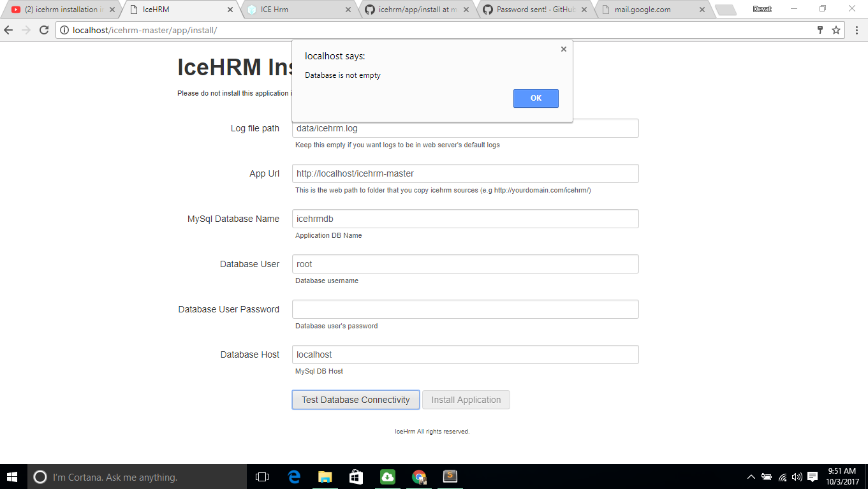Launch Microsoft Edge from the taskbar
Viewport: 868px width, 489px height.
point(294,476)
